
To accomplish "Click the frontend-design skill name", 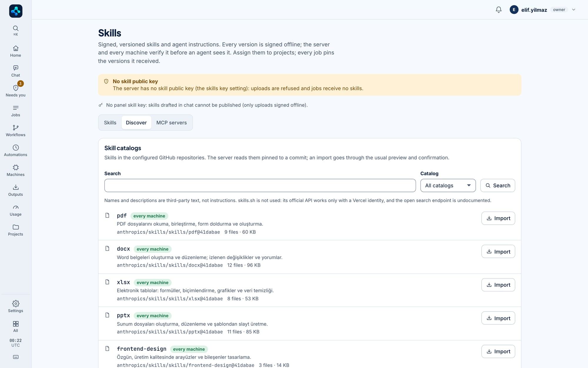I will tap(141, 349).
